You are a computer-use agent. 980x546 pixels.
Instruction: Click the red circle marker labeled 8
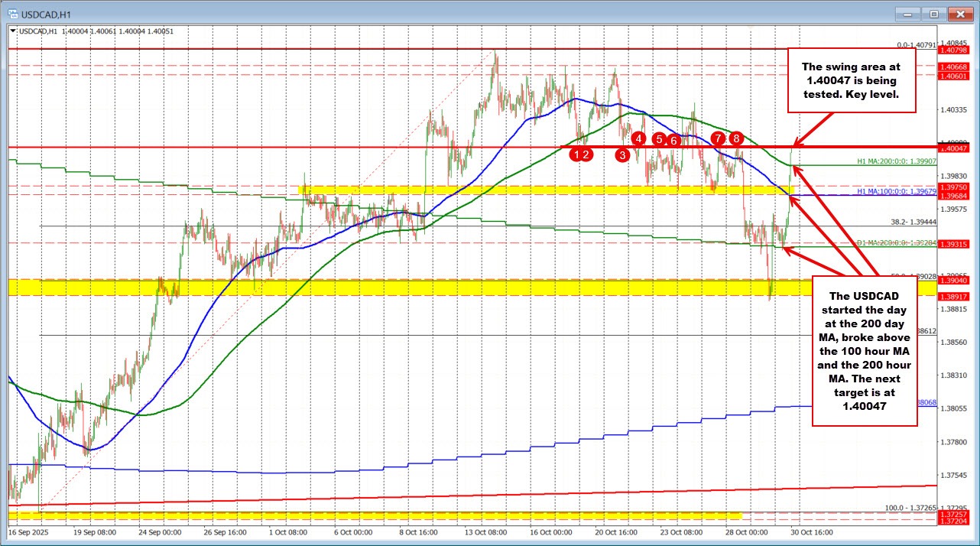[x=736, y=138]
